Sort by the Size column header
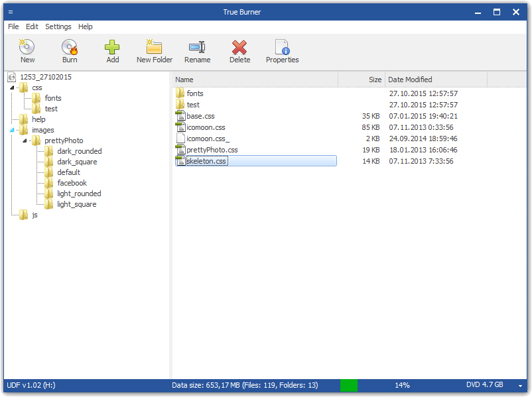The height and width of the screenshot is (397, 532). coord(362,80)
